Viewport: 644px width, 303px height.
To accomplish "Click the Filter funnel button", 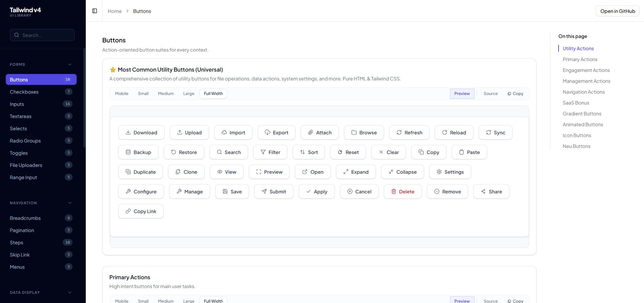I will tap(270, 152).
